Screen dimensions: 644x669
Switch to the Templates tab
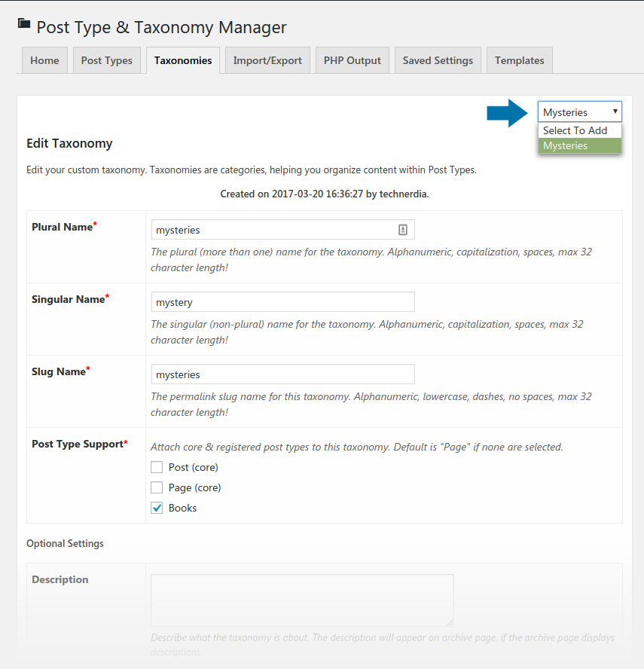(520, 60)
